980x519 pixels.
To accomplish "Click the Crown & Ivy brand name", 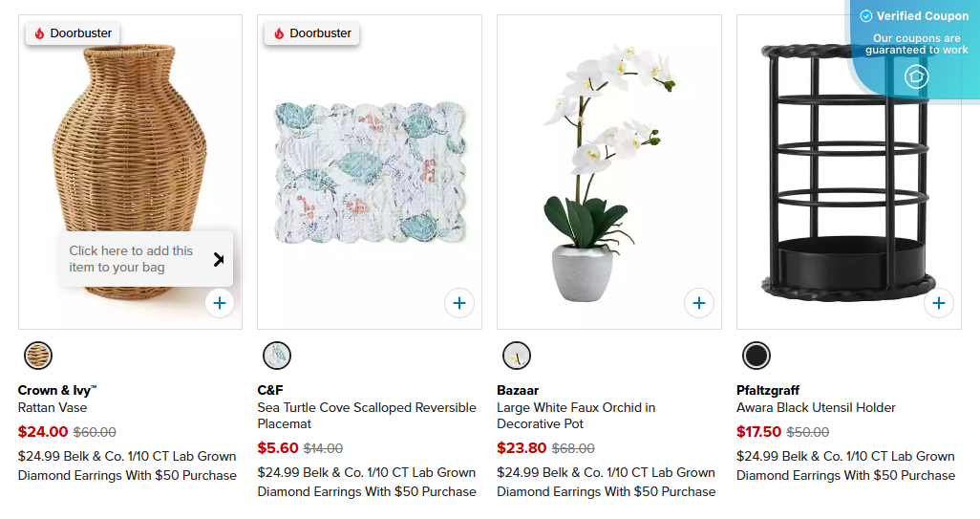I will pyautogui.click(x=57, y=390).
